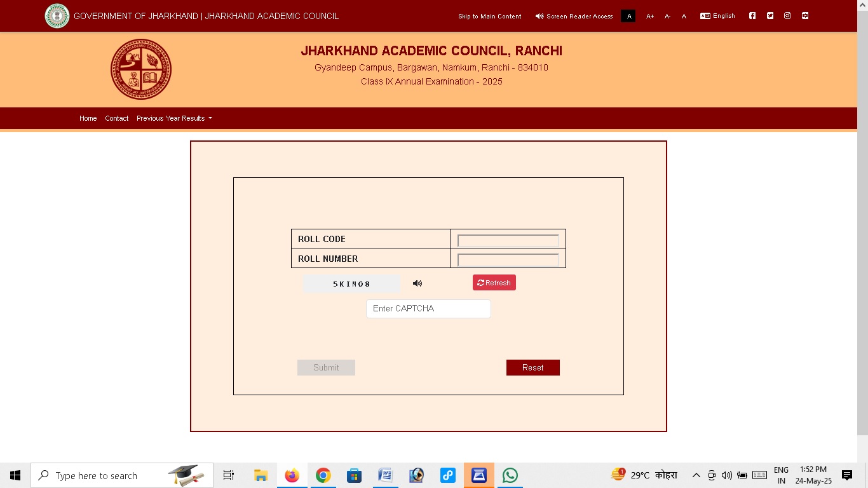Open Microsoft Word from the taskbar
868x488 pixels.
(386, 475)
